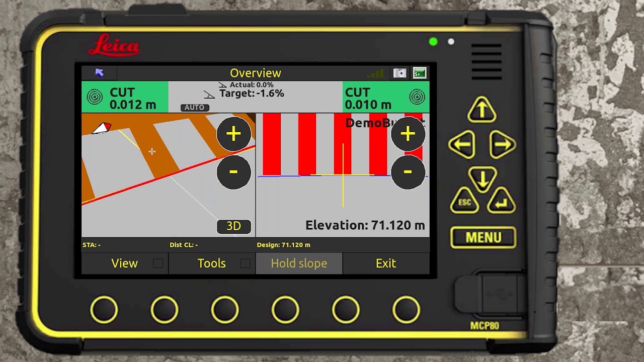This screenshot has height=362, width=644.
Task: Click the right CUT 0.010 m indicator
Action: (386, 97)
